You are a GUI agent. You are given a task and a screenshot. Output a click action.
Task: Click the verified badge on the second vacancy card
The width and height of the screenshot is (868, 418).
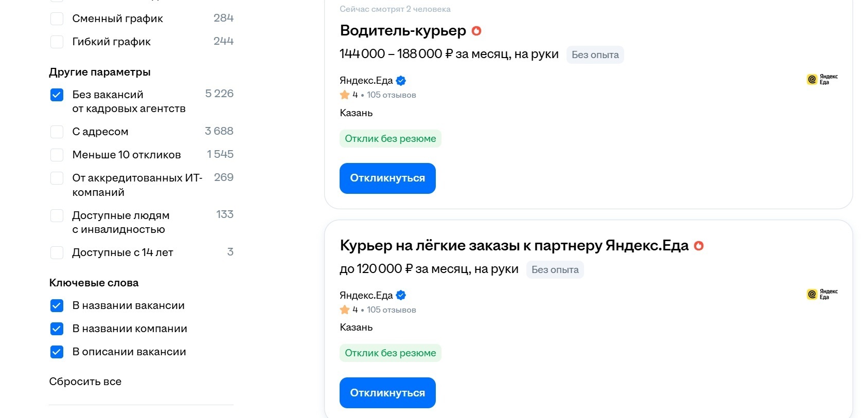tap(401, 295)
